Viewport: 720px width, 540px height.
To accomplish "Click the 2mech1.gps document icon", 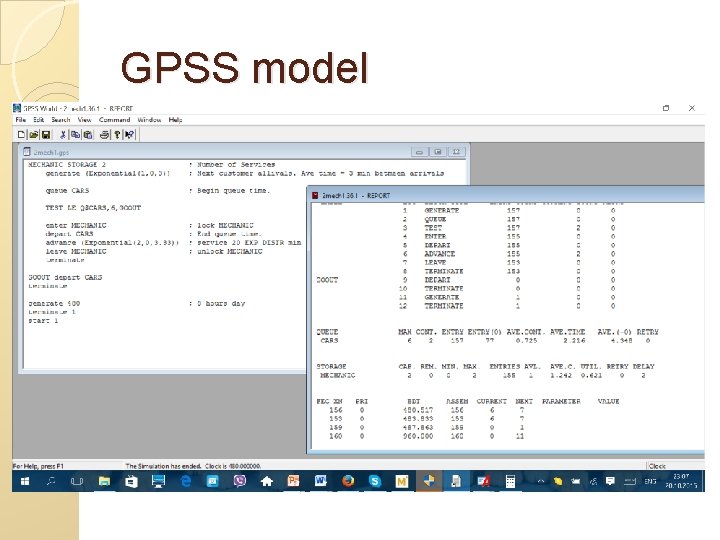I will (x=27, y=152).
